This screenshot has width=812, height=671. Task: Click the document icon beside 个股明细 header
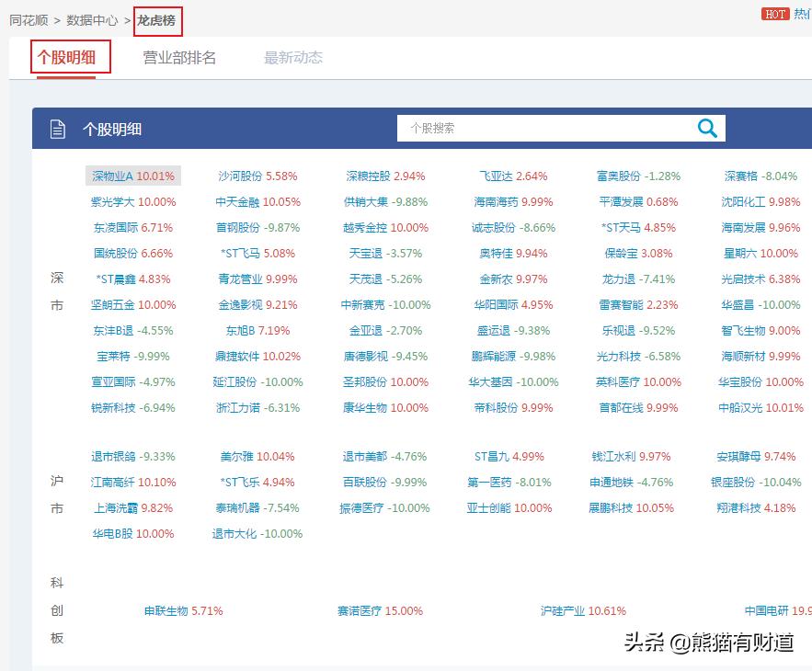click(57, 128)
